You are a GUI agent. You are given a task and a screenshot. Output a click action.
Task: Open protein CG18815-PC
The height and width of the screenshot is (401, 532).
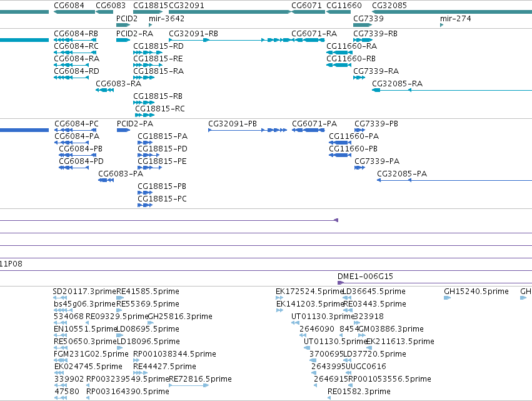[162, 199]
